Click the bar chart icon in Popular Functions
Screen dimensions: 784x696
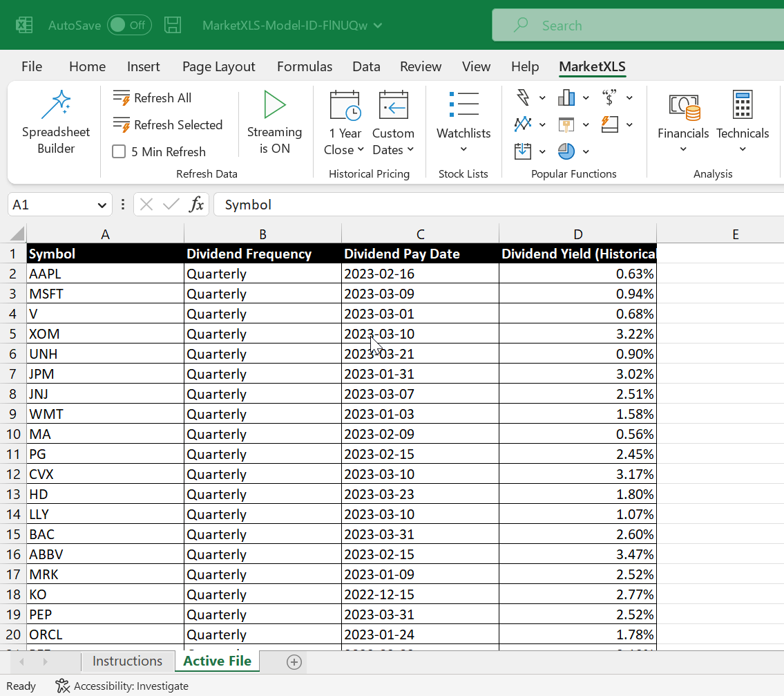click(566, 97)
